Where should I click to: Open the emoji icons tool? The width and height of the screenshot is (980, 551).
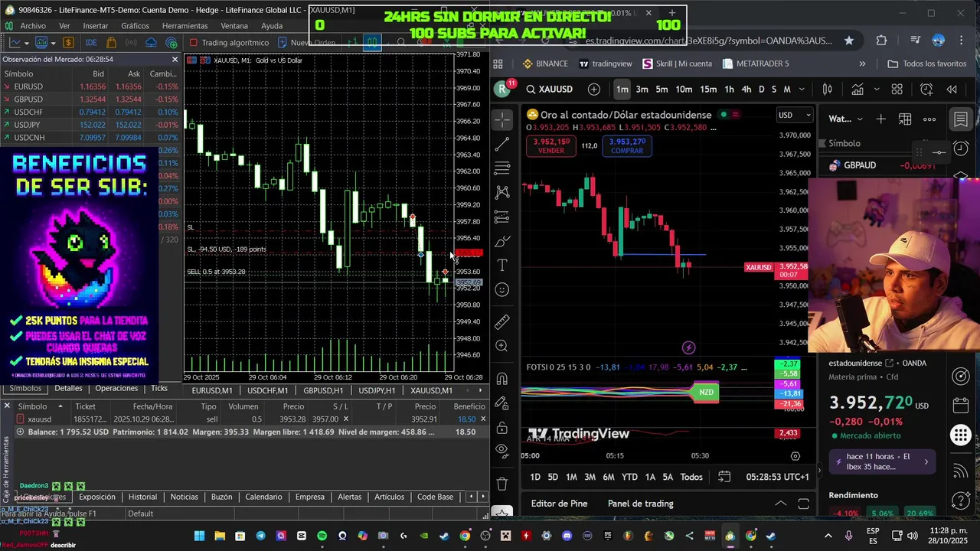click(502, 289)
